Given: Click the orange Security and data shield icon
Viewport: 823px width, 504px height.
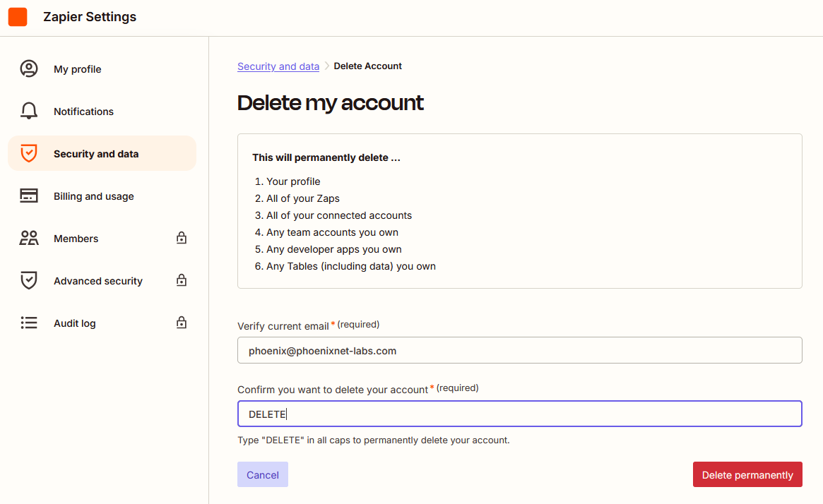Looking at the screenshot, I should coord(28,154).
